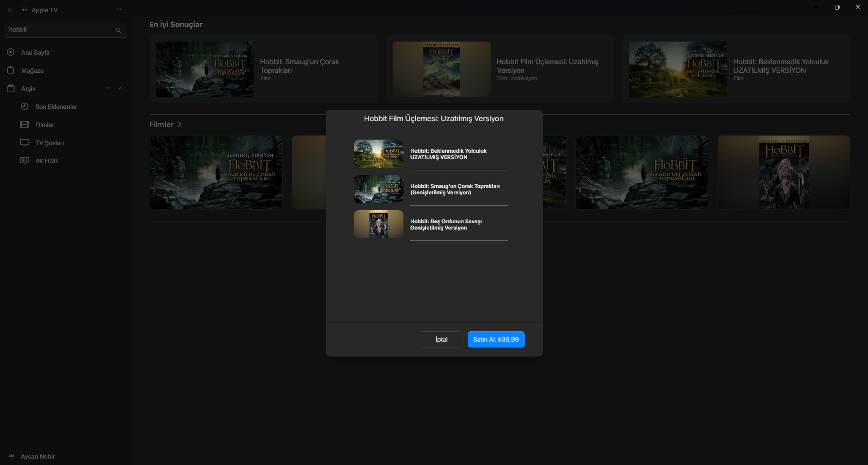Click the 'En İyi Sonuçlar' heading
The width and height of the screenshot is (868, 465).
click(x=176, y=24)
